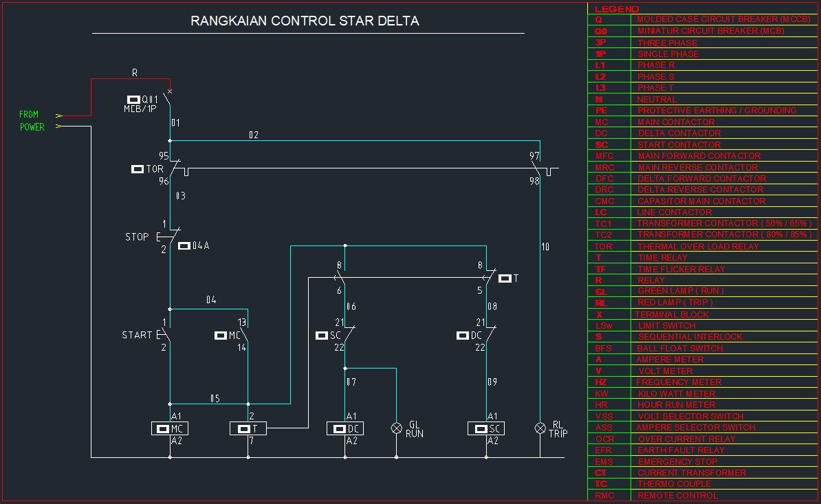This screenshot has height=504, width=821.
Task: Pick the DC contactor coil box
Action: coord(345,428)
